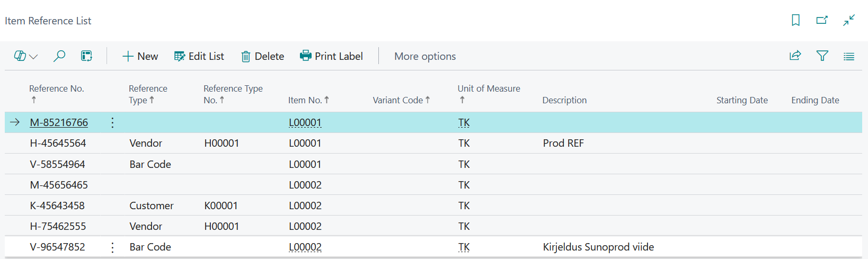The width and height of the screenshot is (868, 259).
Task: Click Delete in the toolbar
Action: pyautogui.click(x=263, y=56)
